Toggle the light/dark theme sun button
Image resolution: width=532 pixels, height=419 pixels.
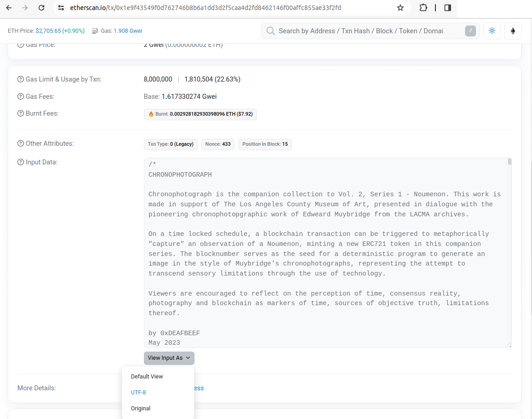coord(491,31)
